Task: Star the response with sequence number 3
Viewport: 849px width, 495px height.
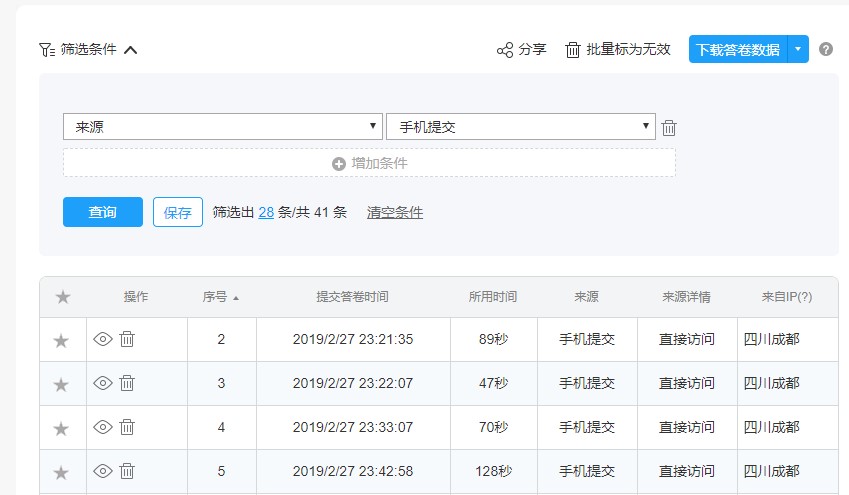Action: [x=61, y=384]
